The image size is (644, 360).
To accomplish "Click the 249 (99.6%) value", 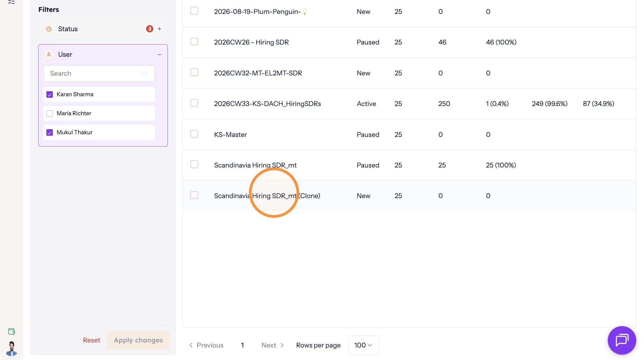I will (550, 104).
